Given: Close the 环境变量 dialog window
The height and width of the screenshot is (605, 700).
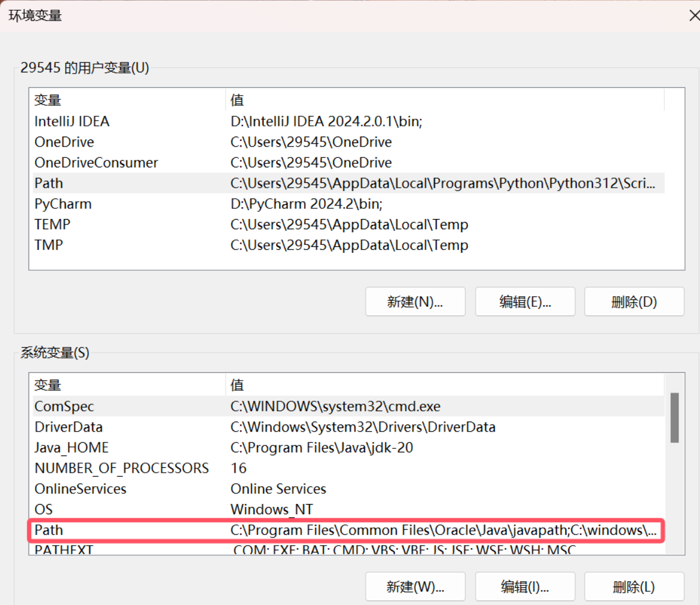Looking at the screenshot, I should tap(692, 15).
